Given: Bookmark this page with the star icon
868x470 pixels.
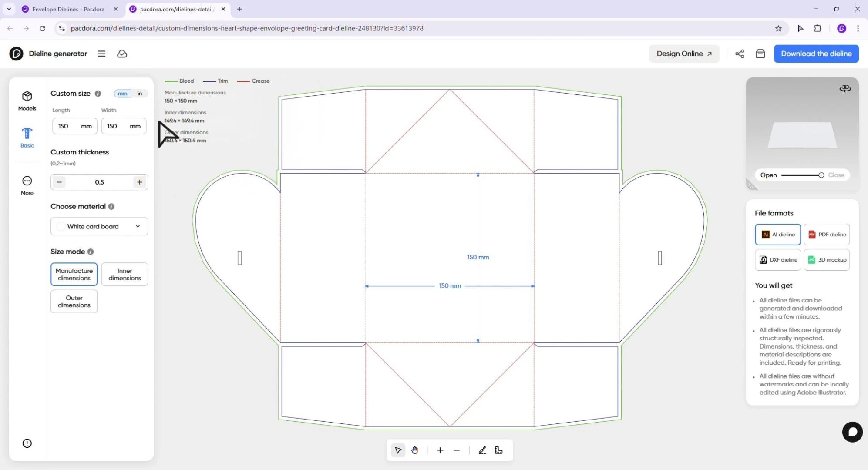Looking at the screenshot, I should [778, 28].
